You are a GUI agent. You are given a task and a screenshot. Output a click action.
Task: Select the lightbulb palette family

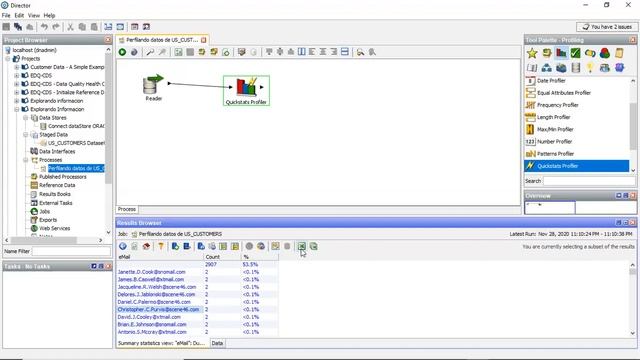590,68
